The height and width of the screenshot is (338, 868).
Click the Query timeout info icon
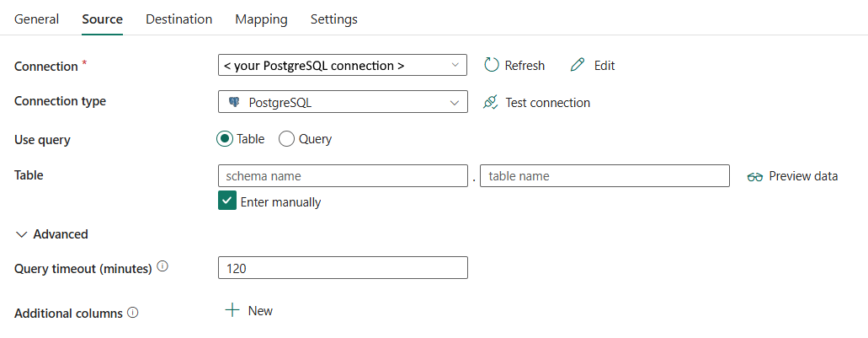point(162,267)
